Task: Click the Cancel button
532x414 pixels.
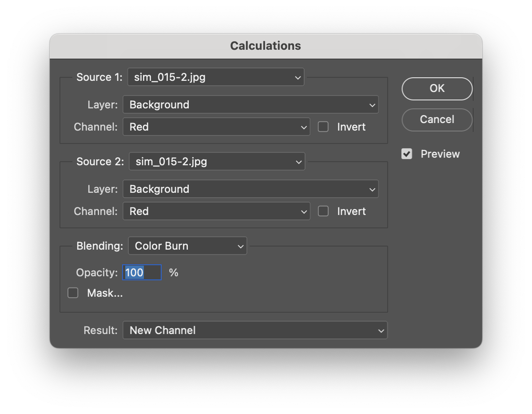Action: pos(437,119)
